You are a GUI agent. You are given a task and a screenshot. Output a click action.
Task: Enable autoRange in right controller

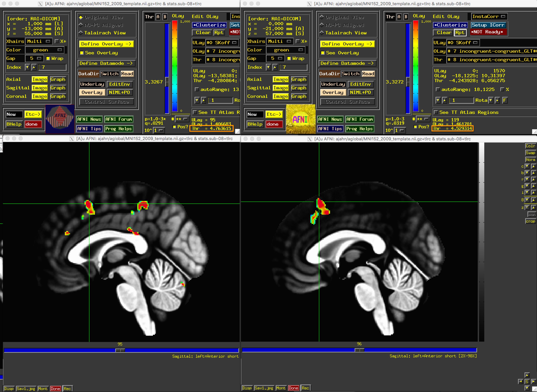[438, 89]
